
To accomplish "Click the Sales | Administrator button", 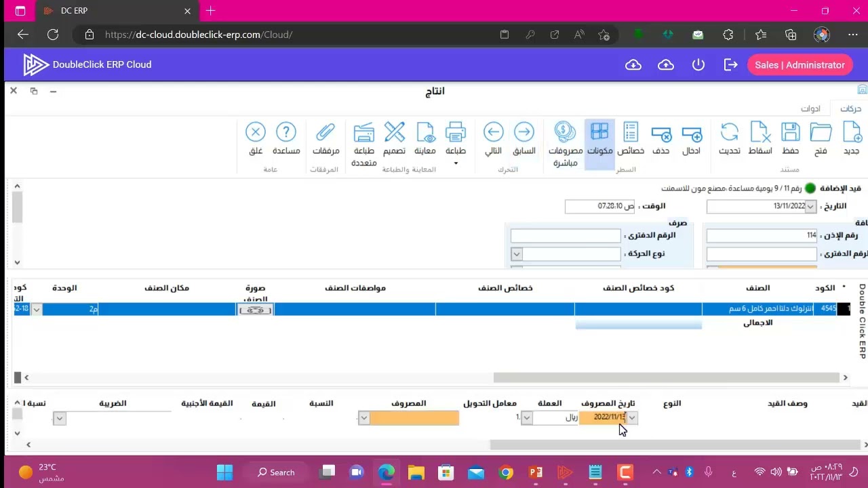I will click(800, 65).
